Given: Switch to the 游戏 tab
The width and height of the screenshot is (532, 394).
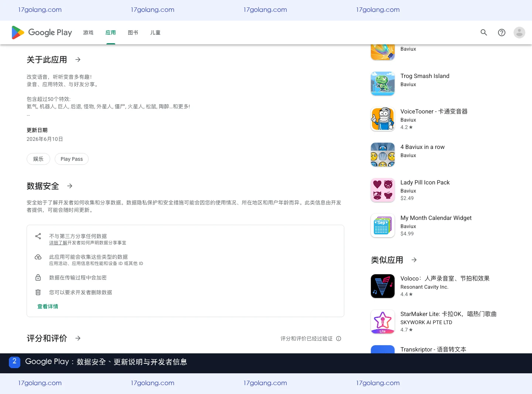Looking at the screenshot, I should (88, 33).
